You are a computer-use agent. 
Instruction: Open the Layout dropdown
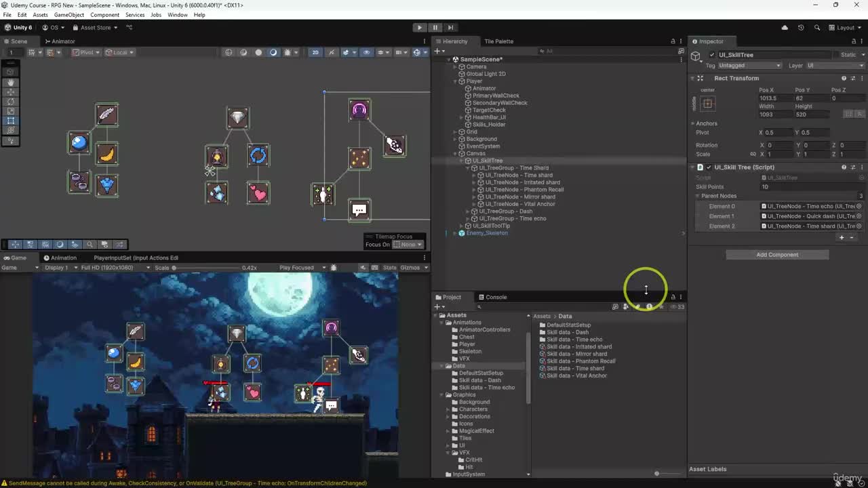[844, 28]
